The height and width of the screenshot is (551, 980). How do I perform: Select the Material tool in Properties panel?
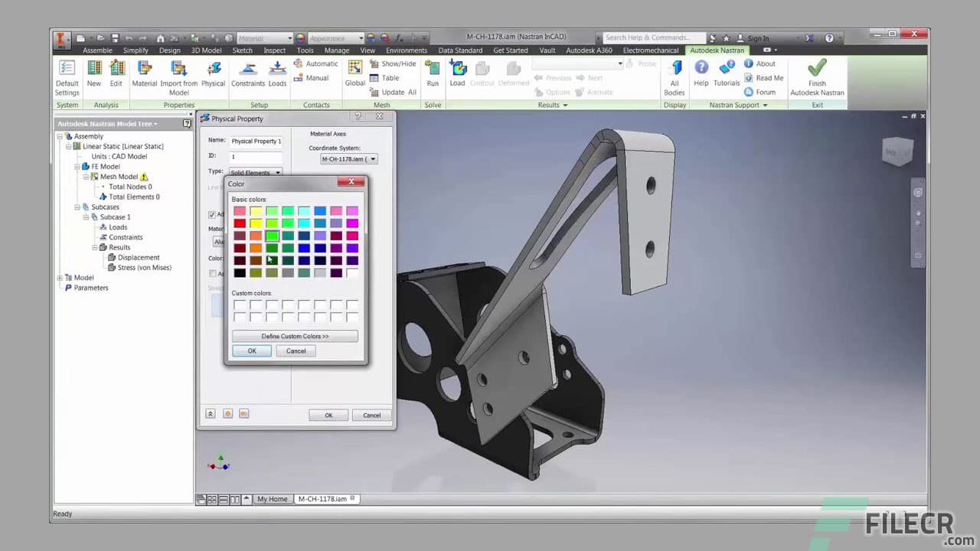click(x=145, y=73)
